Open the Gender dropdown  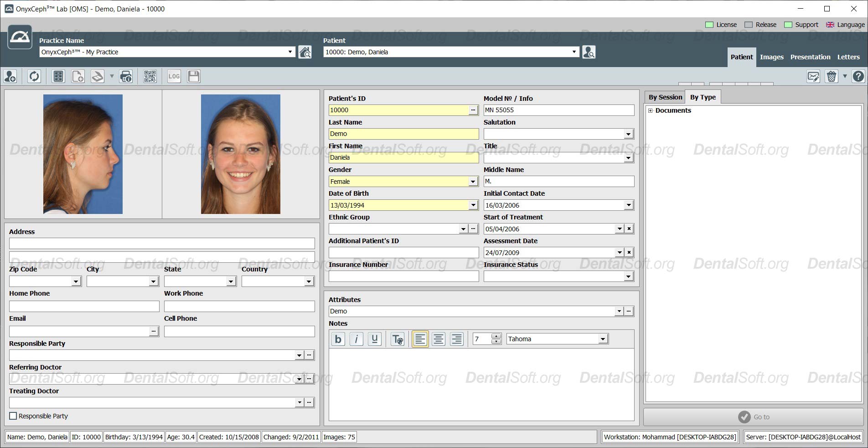tap(473, 182)
